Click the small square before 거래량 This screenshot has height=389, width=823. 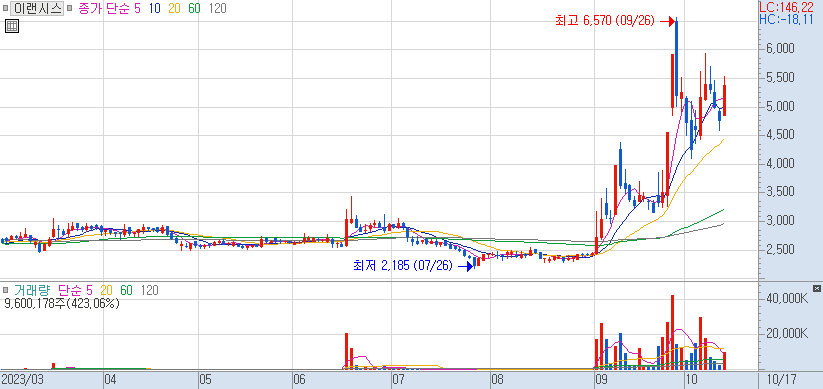tap(5, 290)
